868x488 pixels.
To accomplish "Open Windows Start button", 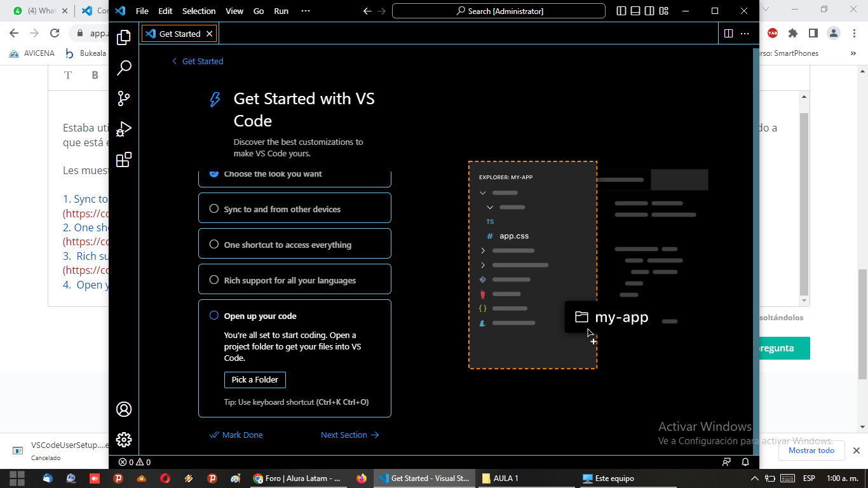I will click(x=17, y=478).
